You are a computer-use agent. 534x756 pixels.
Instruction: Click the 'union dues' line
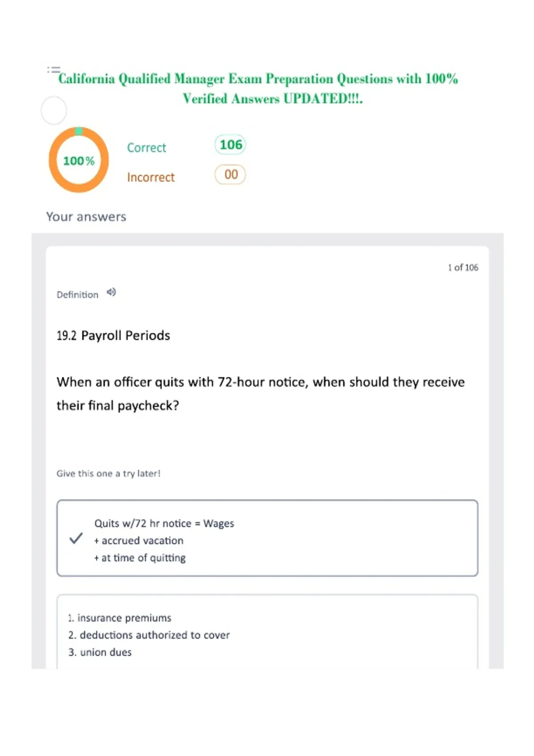pyautogui.click(x=100, y=652)
